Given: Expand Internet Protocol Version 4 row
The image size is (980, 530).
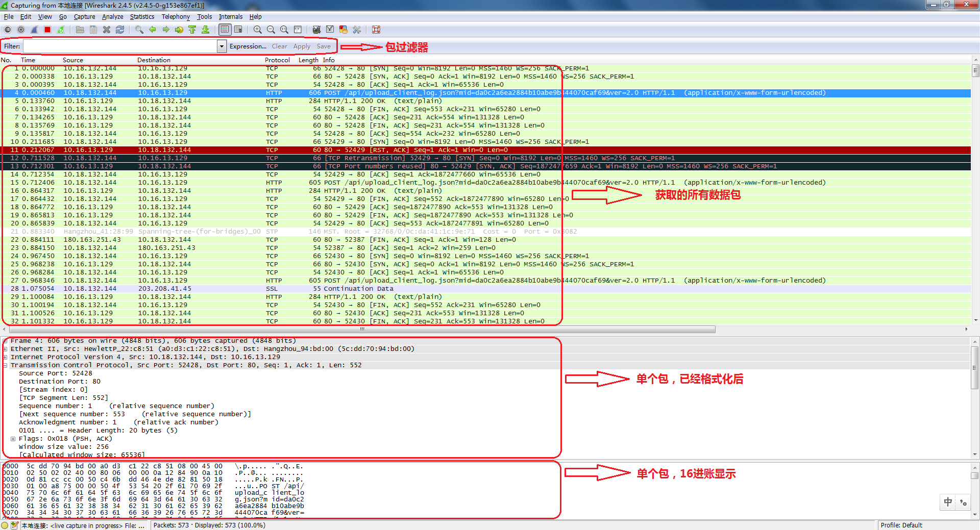Looking at the screenshot, I should point(5,357).
